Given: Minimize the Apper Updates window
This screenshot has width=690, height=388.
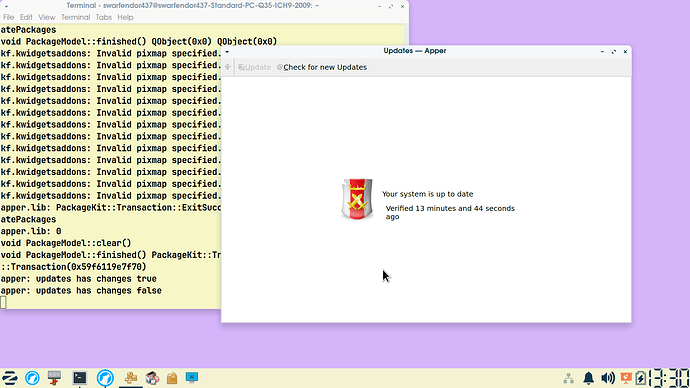Looking at the screenshot, I should (x=602, y=52).
